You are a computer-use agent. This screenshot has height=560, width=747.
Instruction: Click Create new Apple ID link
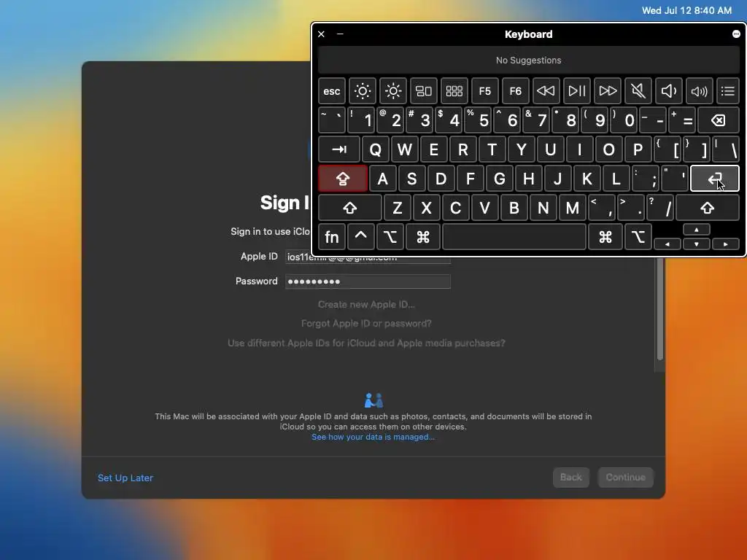[366, 304]
